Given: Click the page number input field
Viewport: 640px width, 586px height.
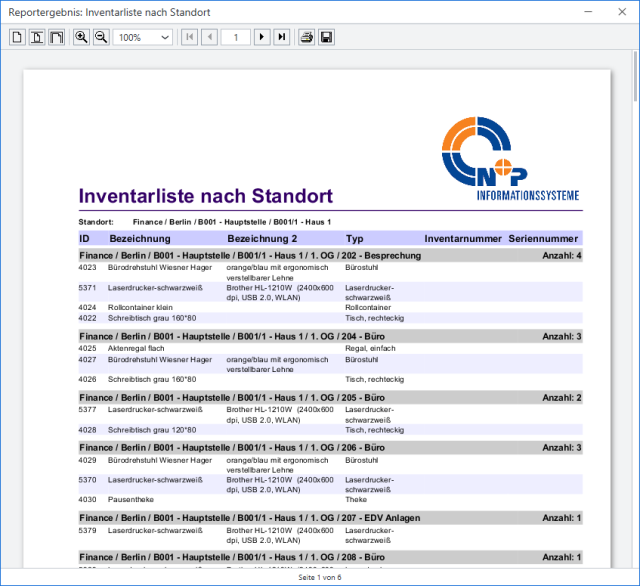Looking at the screenshot, I should click(x=236, y=38).
